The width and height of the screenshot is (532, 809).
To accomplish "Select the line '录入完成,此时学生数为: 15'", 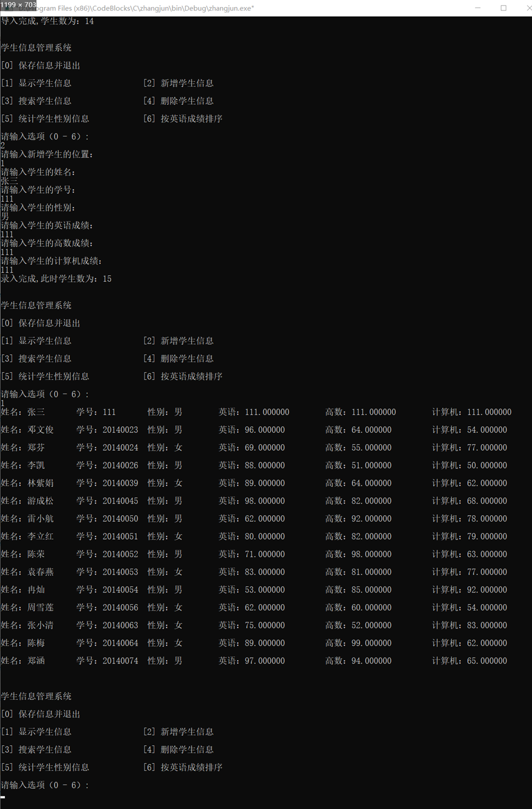I will point(56,279).
